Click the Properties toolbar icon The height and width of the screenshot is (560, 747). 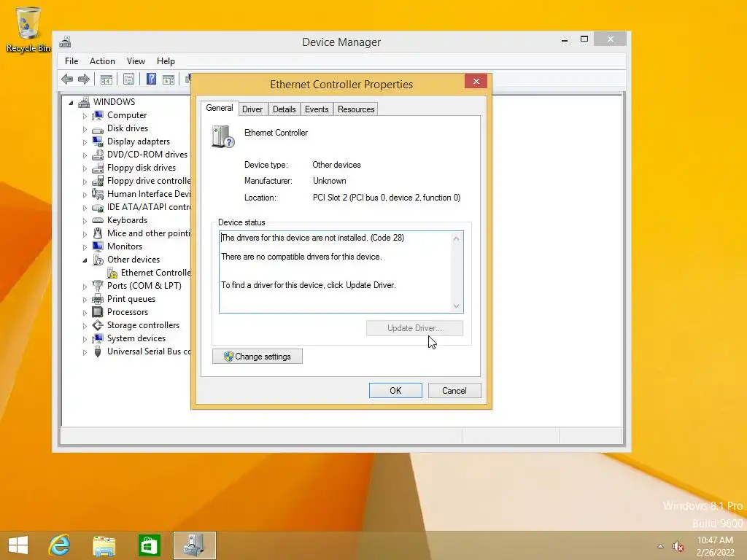[x=128, y=79]
